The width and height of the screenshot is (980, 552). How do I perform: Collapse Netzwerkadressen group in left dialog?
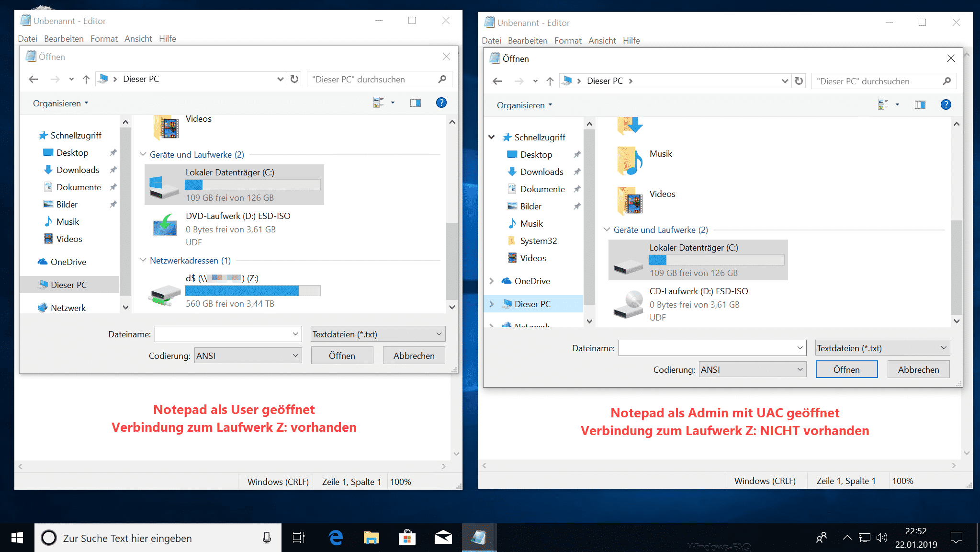[143, 260]
